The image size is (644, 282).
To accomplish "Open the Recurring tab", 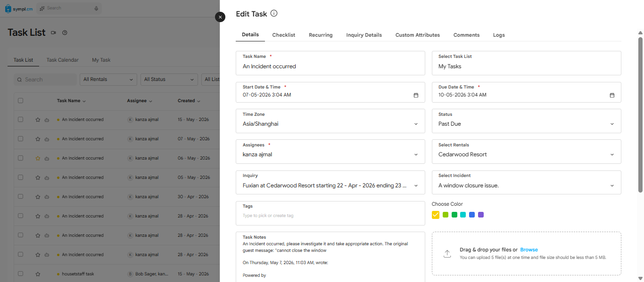I will pos(321,35).
